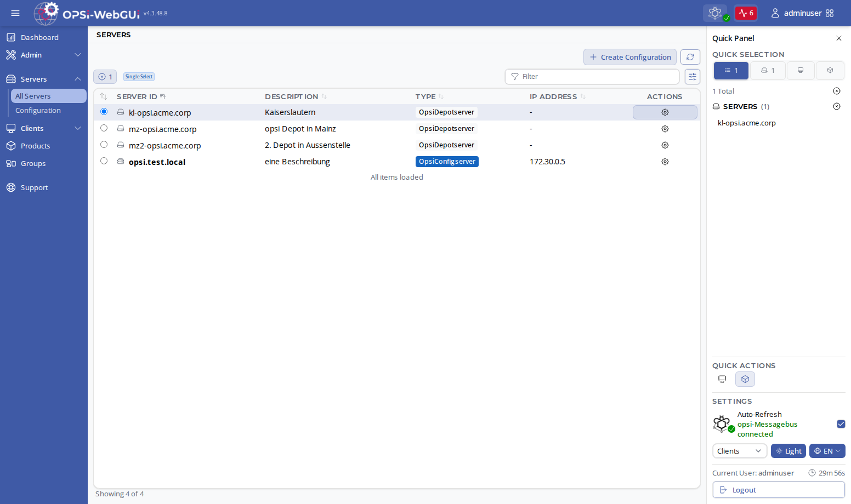Toggle the Auto-Refresh checkbox
The height and width of the screenshot is (504, 851).
pos(841,424)
